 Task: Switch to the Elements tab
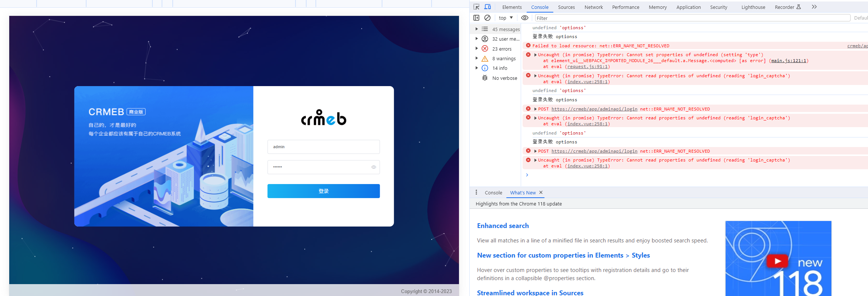click(x=512, y=7)
